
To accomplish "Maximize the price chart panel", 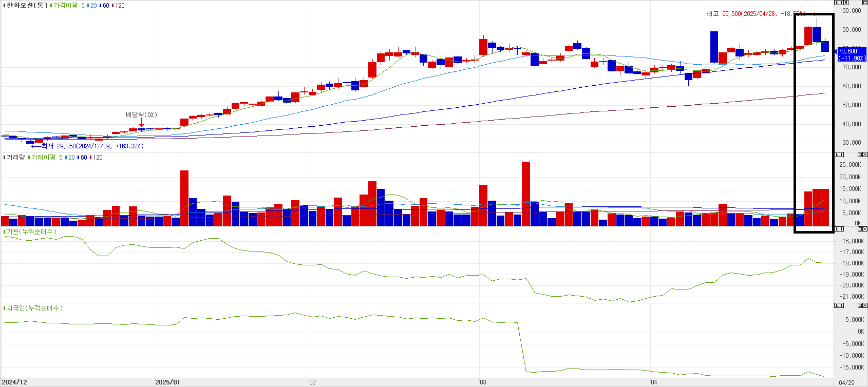I will tap(864, 3).
